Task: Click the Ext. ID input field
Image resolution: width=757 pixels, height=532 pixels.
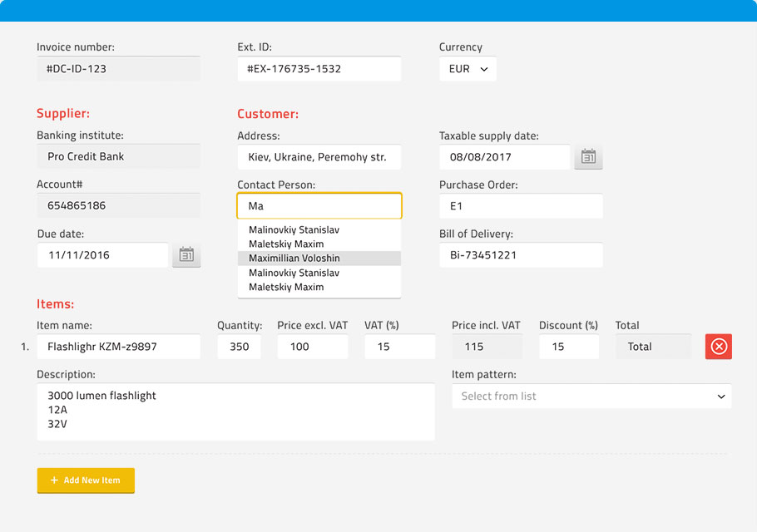Action: tap(319, 69)
